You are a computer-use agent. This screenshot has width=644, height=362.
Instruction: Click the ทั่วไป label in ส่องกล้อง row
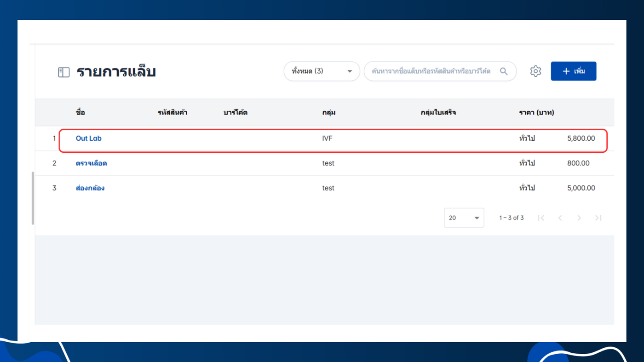pos(527,188)
